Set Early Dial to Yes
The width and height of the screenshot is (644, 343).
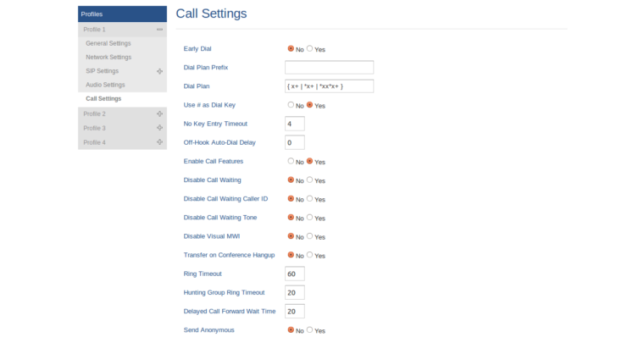(310, 49)
